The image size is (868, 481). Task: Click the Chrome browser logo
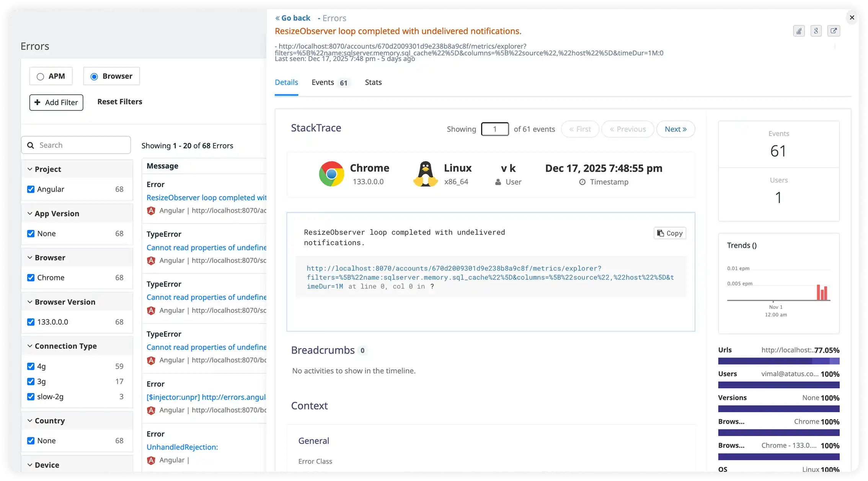coord(331,174)
